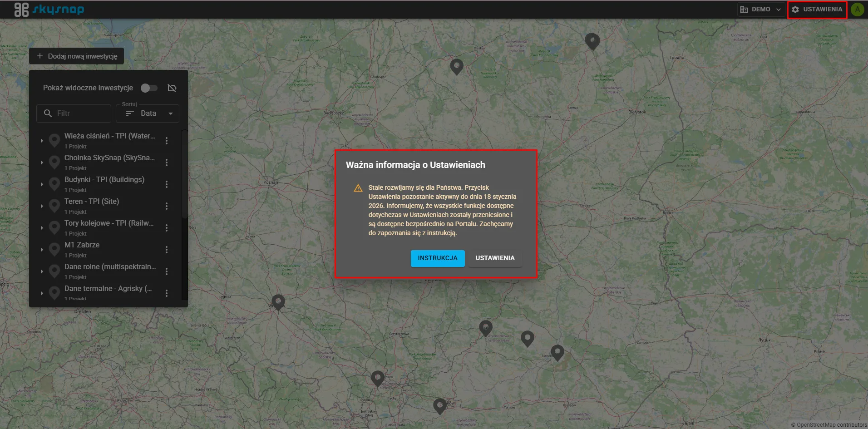
Task: Click the SkySnap logo icon
Action: pos(21,10)
